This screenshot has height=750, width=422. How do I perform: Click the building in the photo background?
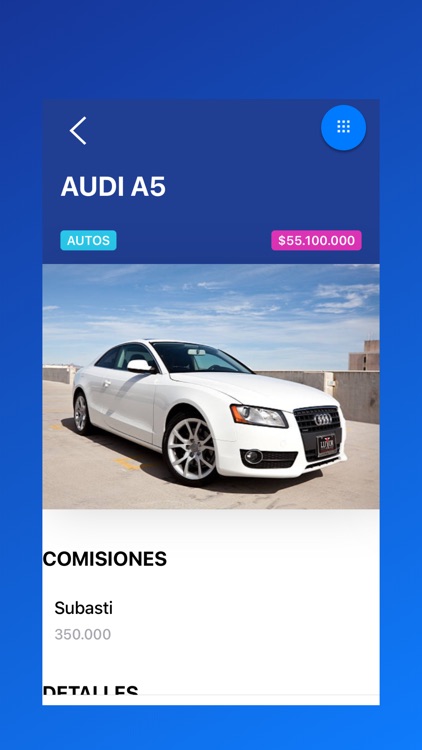(x=364, y=355)
